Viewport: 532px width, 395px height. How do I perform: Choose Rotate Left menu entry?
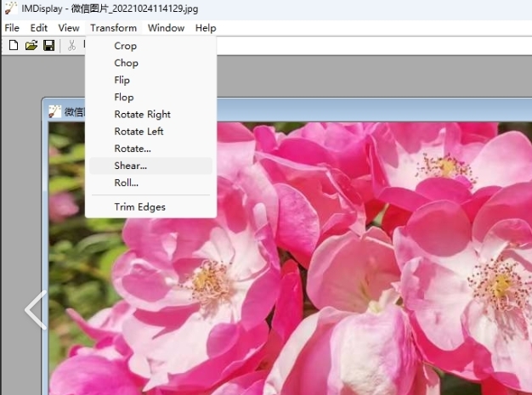point(151,132)
